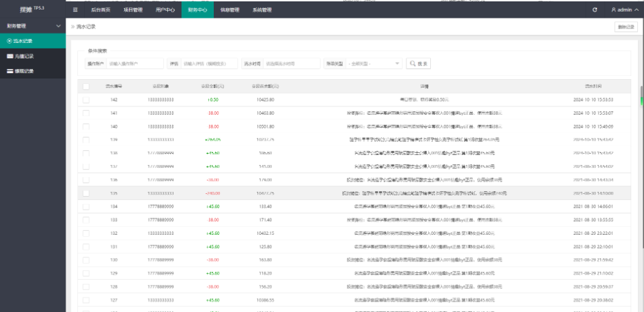Click the 交易金额(元) column header
Image resolution: width=644 pixels, height=312 pixels.
click(212, 87)
